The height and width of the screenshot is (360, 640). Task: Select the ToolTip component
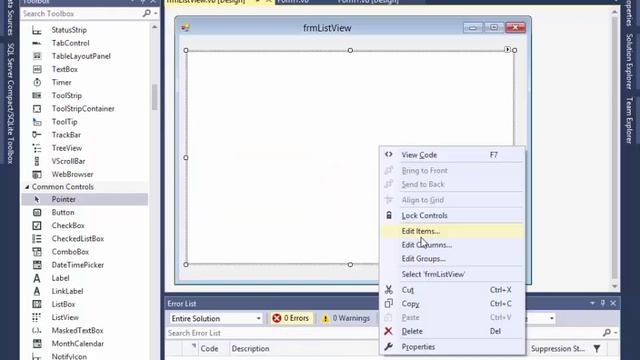point(64,122)
